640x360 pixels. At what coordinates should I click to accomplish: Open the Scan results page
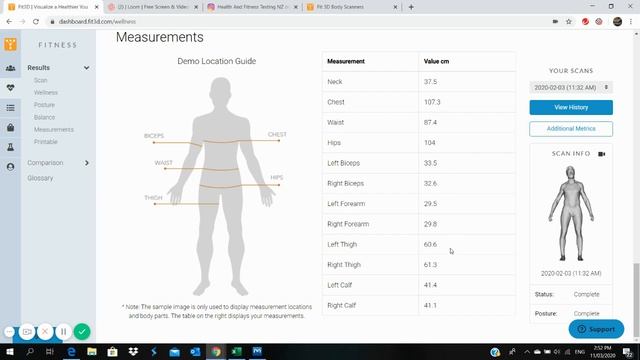click(x=40, y=80)
